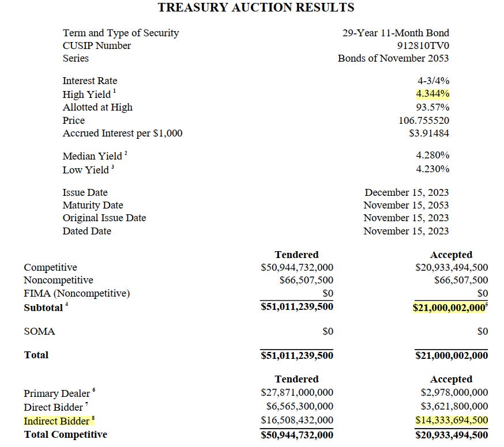Click the Median Yield value 4.280%
Viewport: 504px width, 447px height.
pyautogui.click(x=432, y=156)
